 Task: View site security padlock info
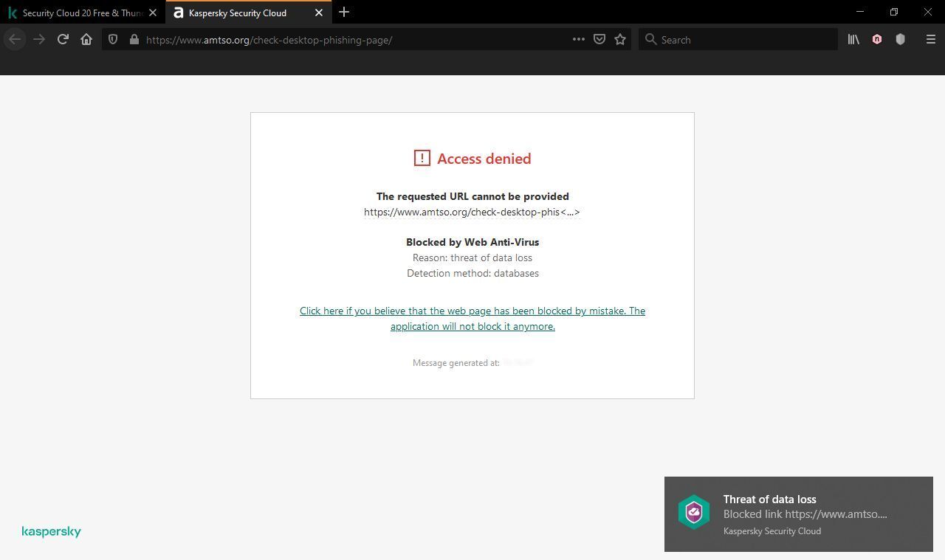point(134,40)
